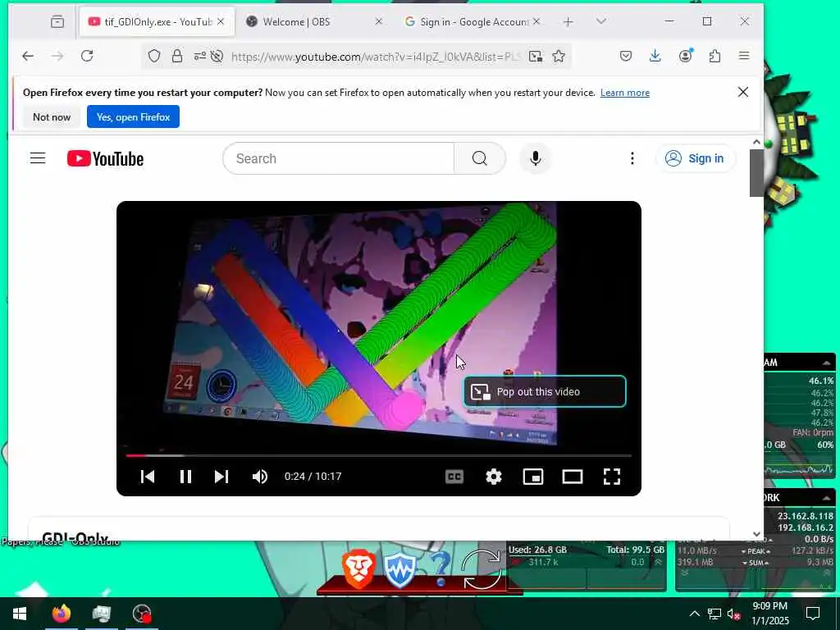
Task: Search with your voice microphone
Action: click(535, 158)
